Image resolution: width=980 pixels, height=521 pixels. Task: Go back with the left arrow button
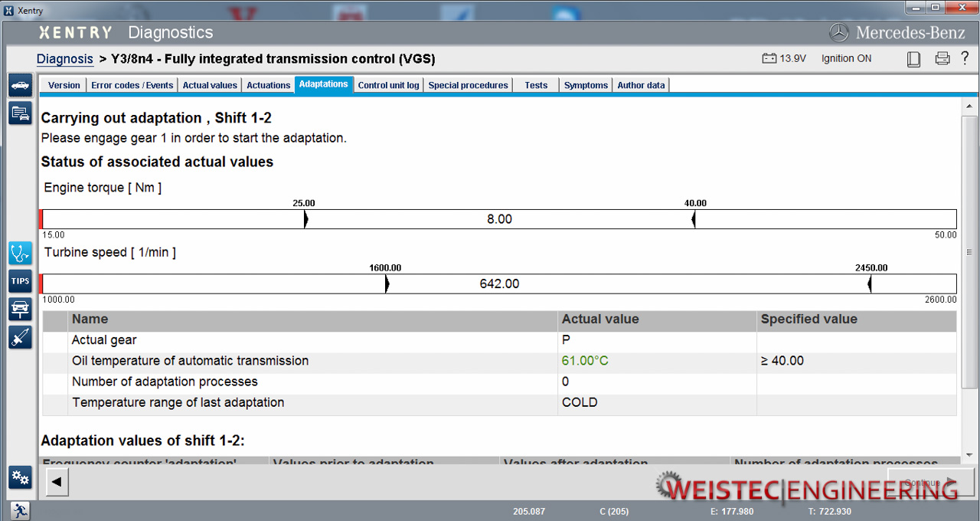click(x=57, y=482)
